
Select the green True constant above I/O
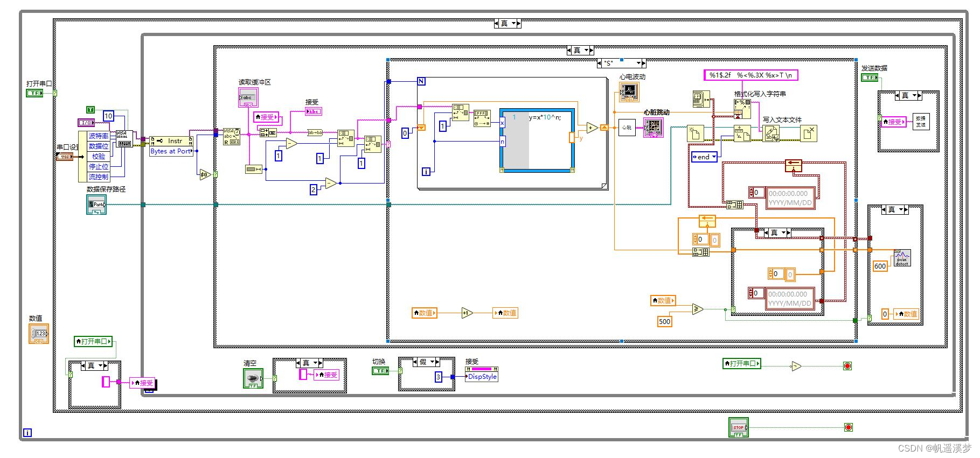coord(91,110)
